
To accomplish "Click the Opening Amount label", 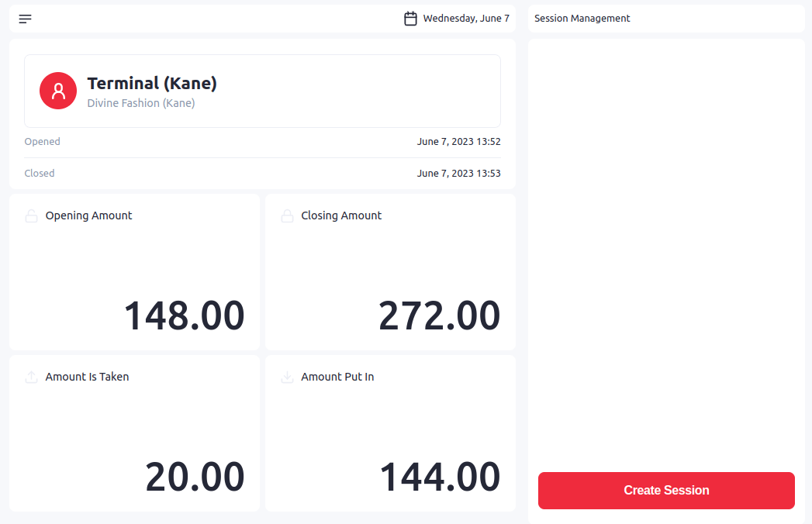I will [x=88, y=216].
